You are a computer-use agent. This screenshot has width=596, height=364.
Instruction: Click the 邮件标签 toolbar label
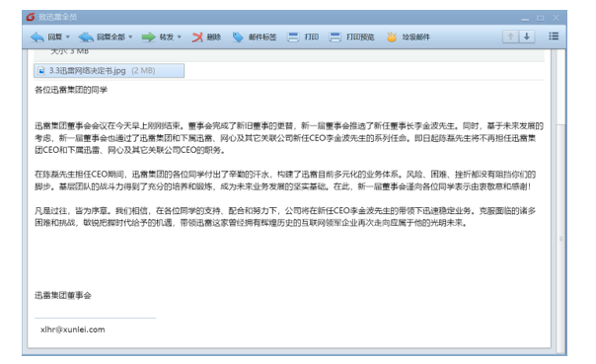[262, 36]
